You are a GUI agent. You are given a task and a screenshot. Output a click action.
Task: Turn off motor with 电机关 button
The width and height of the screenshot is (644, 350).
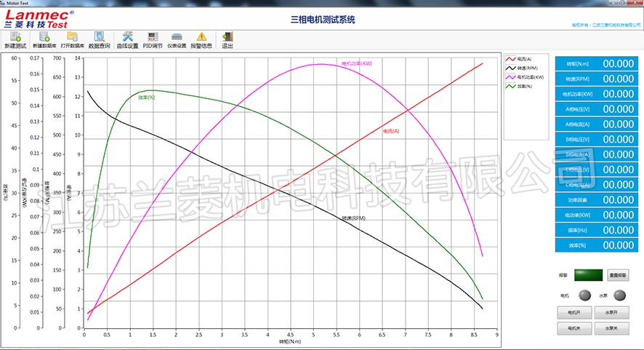[573, 328]
